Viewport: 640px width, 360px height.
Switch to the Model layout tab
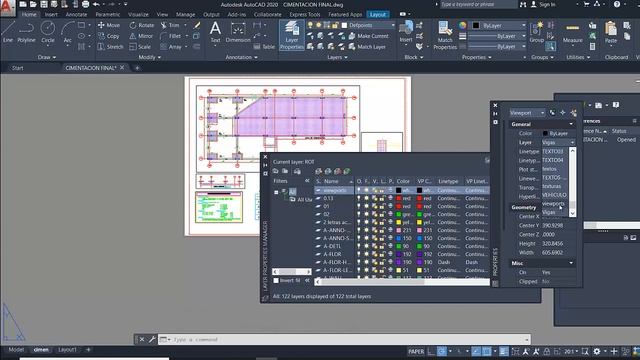click(x=16, y=350)
